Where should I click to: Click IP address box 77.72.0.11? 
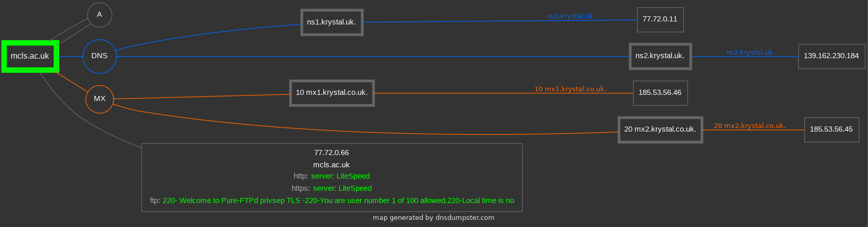pyautogui.click(x=660, y=19)
